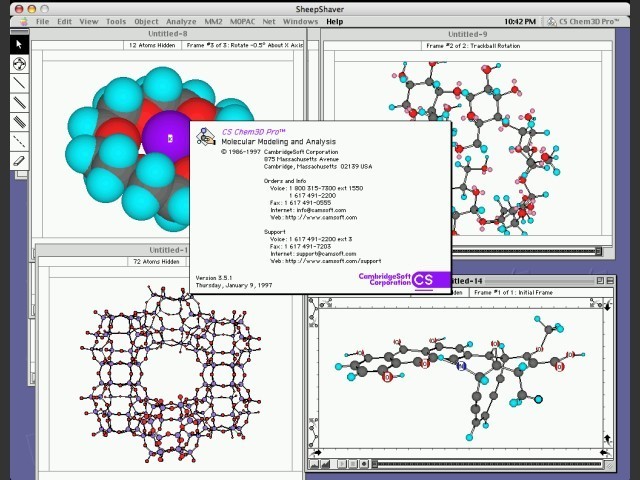Viewport: 640px width, 480px height.
Task: Open the Edit menu
Action: pos(64,22)
